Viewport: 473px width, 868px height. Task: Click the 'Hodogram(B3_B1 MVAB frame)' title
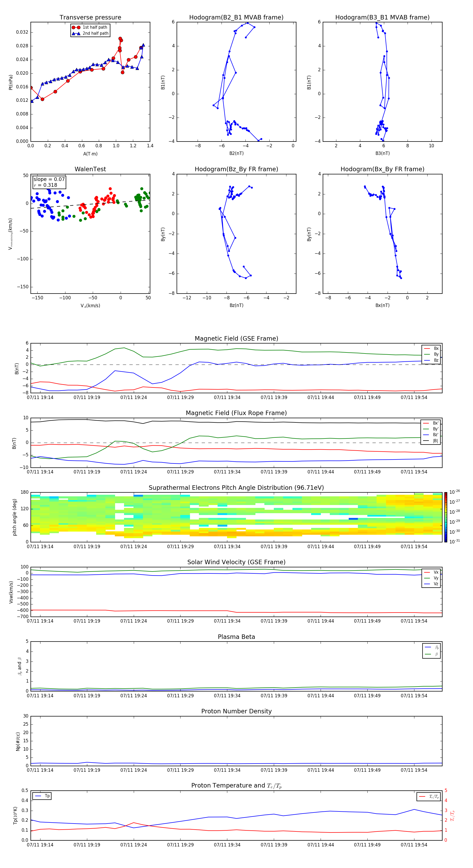[382, 18]
